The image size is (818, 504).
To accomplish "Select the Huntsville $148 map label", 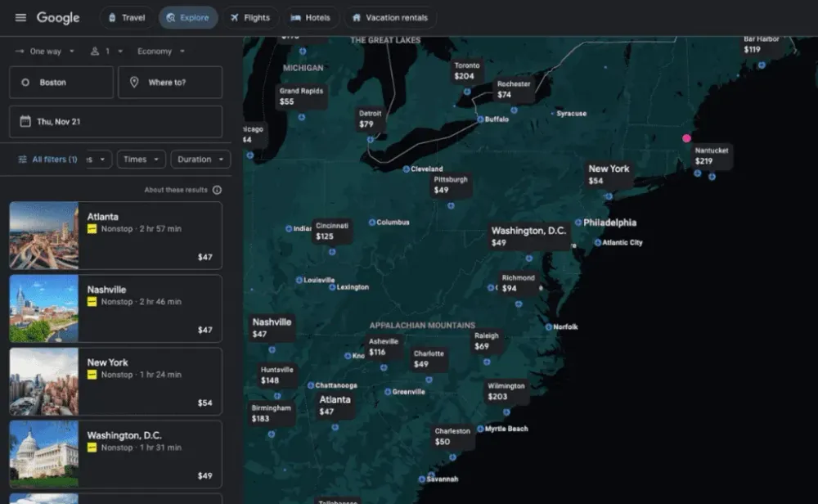I will coord(276,375).
